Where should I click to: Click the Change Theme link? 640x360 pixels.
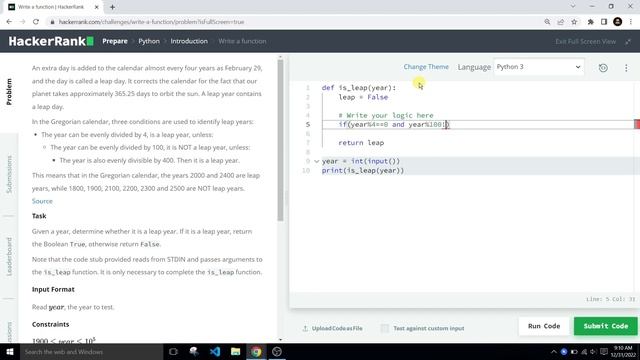426,67
